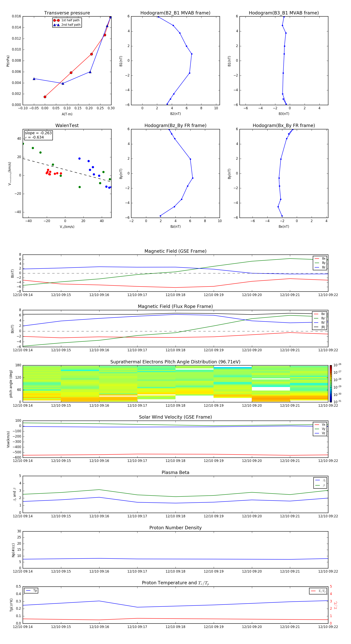Select the "Np(#/cc)" axis label
351x644 pixels.
(x=13, y=550)
